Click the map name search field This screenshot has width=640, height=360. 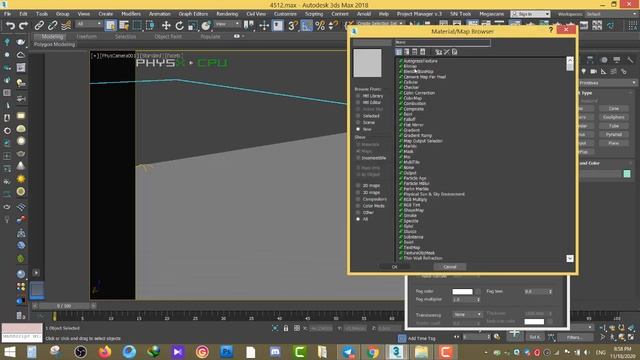(442, 42)
